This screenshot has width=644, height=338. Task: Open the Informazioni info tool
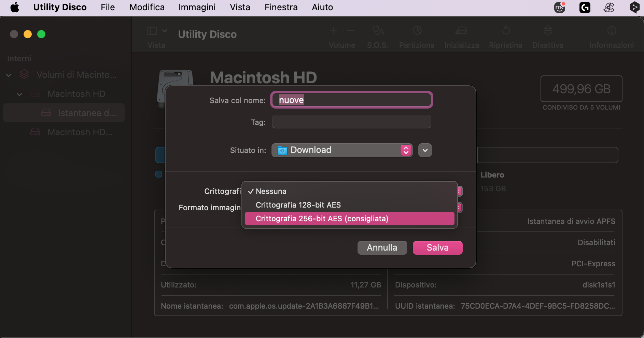[612, 37]
